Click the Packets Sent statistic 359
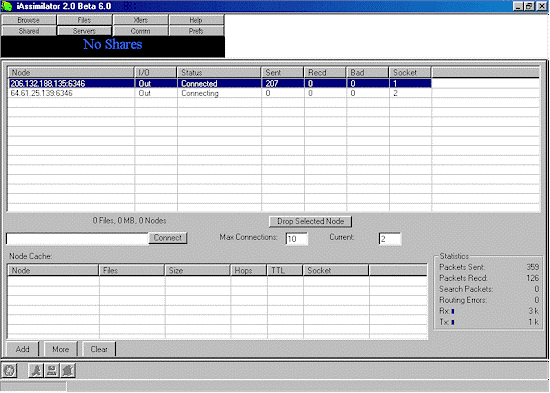The height and width of the screenshot is (393, 550). (532, 267)
